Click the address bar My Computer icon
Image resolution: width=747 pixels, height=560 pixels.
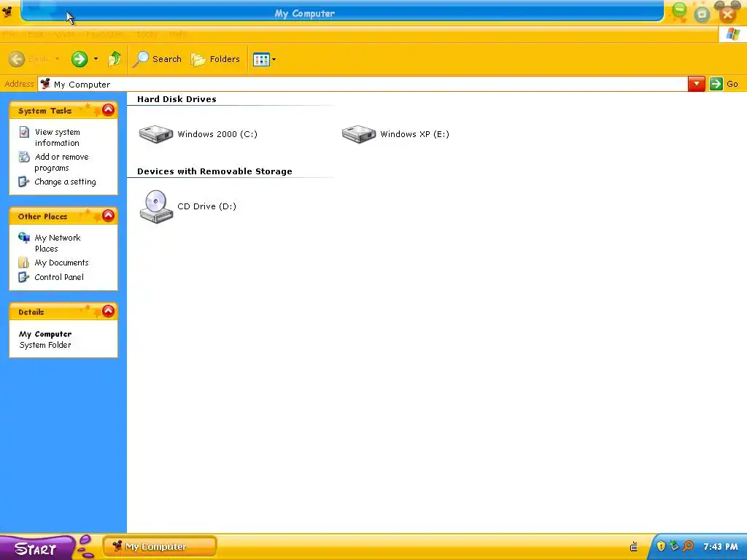(45, 84)
